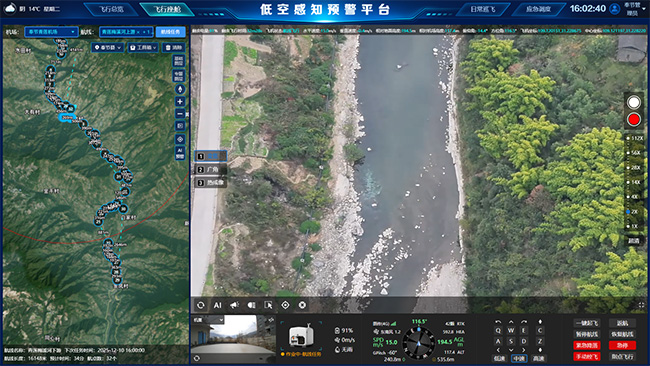Viewport: 650px width, 366px height.
Task: Click the clear button with trash icon
Action: click(173, 48)
